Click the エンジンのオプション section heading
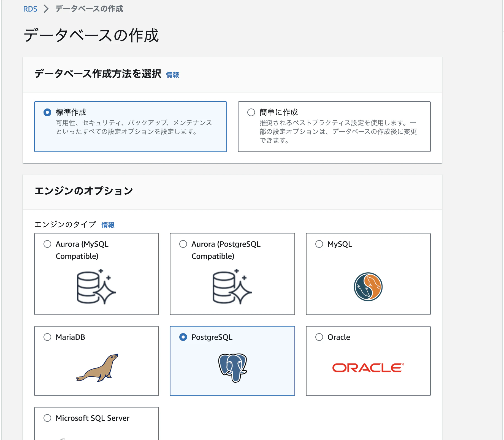 pyautogui.click(x=83, y=191)
